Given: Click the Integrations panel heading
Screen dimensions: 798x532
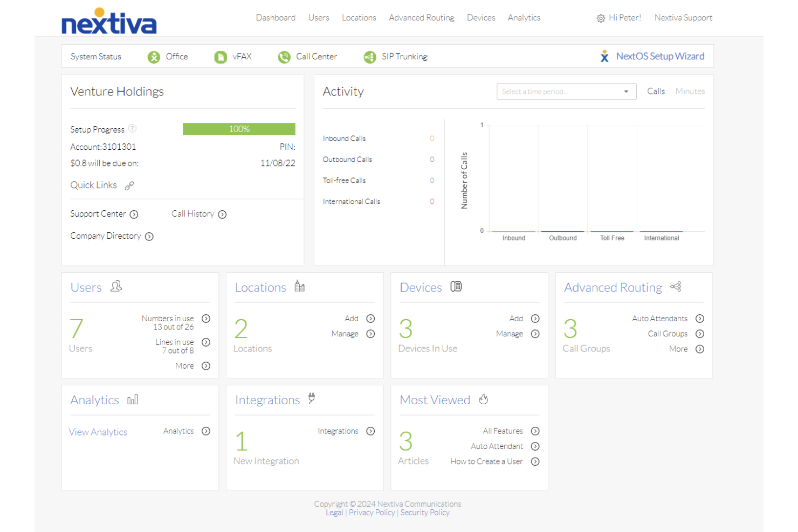Looking at the screenshot, I should [267, 400].
